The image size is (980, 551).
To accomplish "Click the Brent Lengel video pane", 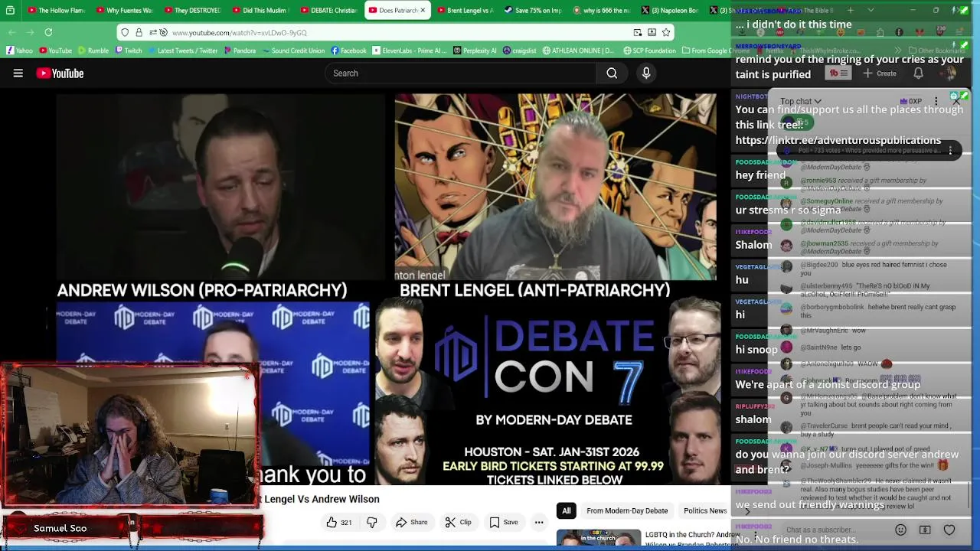I will pos(556,187).
